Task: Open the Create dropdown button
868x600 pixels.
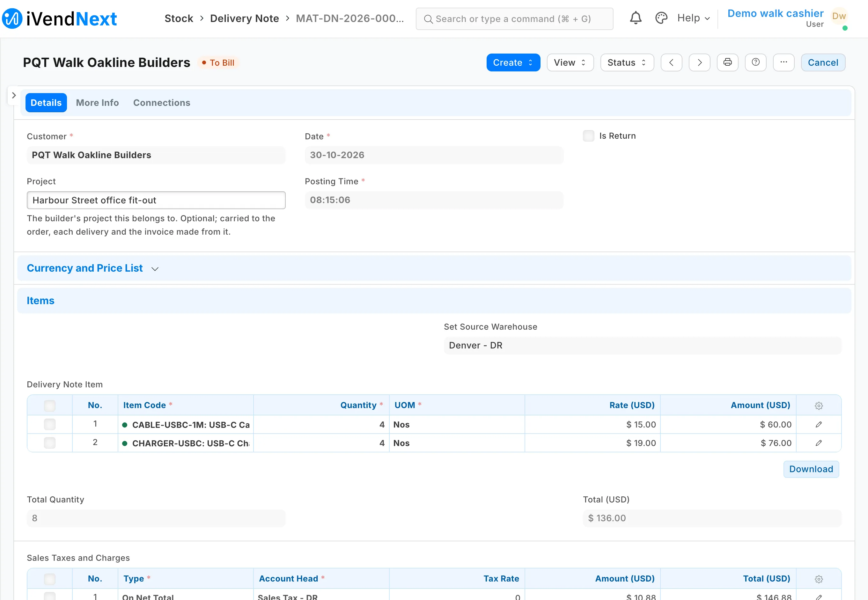Action: click(x=513, y=62)
